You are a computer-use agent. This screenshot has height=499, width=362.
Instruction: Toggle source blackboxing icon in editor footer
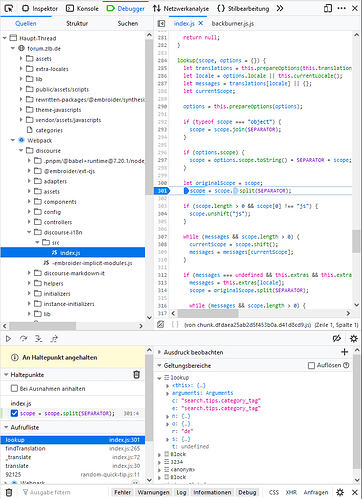click(161, 324)
